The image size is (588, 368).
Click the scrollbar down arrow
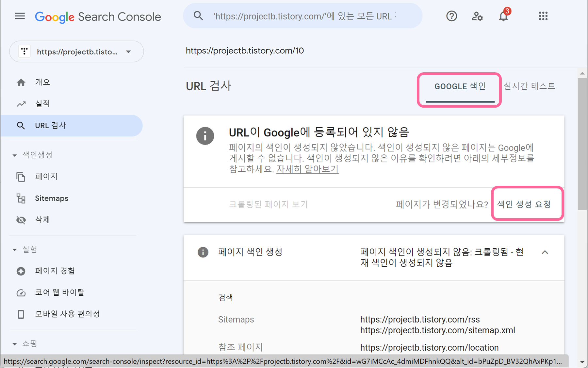pyautogui.click(x=582, y=362)
